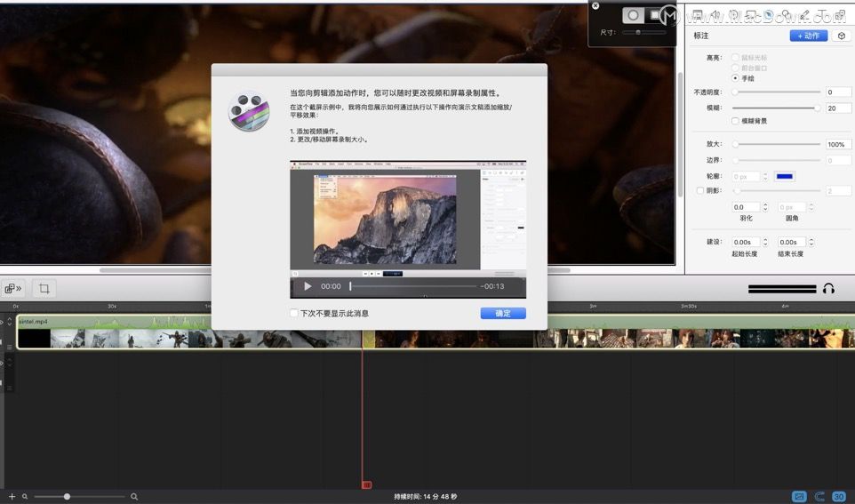Open the clip actions menu with double chevron
Viewport: 855px width, 504px height.
pyautogui.click(x=12, y=288)
